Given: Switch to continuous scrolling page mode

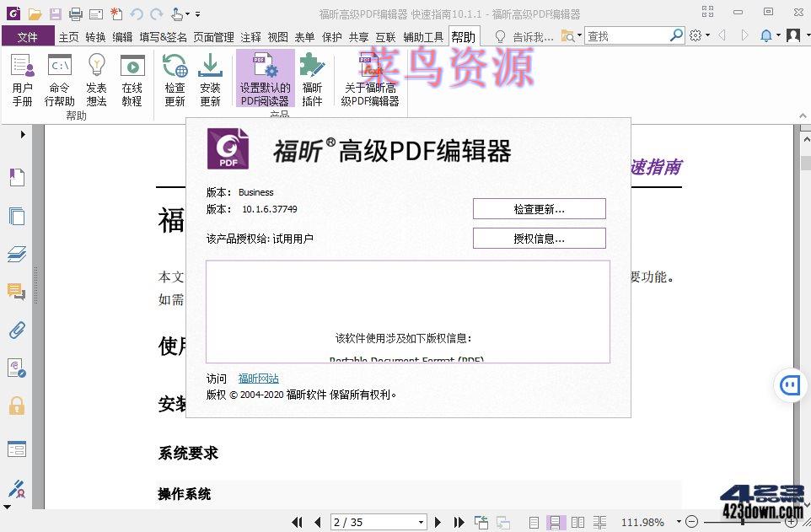Looking at the screenshot, I should pyautogui.click(x=556, y=521).
